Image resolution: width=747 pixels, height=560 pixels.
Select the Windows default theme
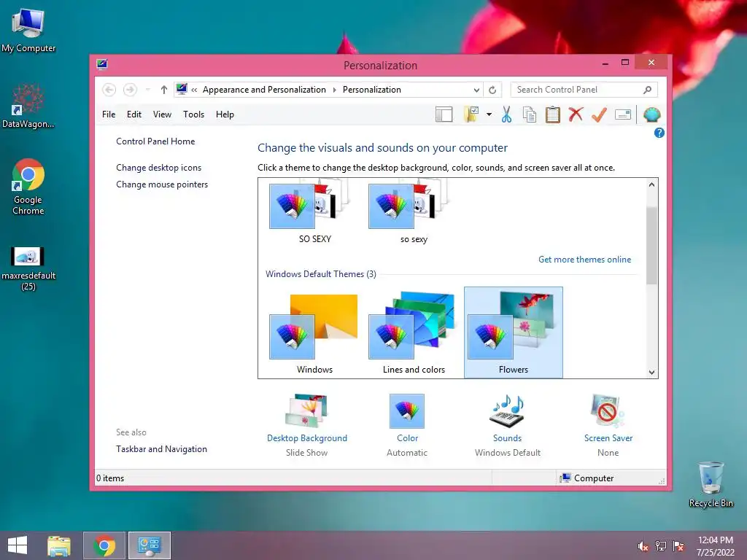(314, 332)
